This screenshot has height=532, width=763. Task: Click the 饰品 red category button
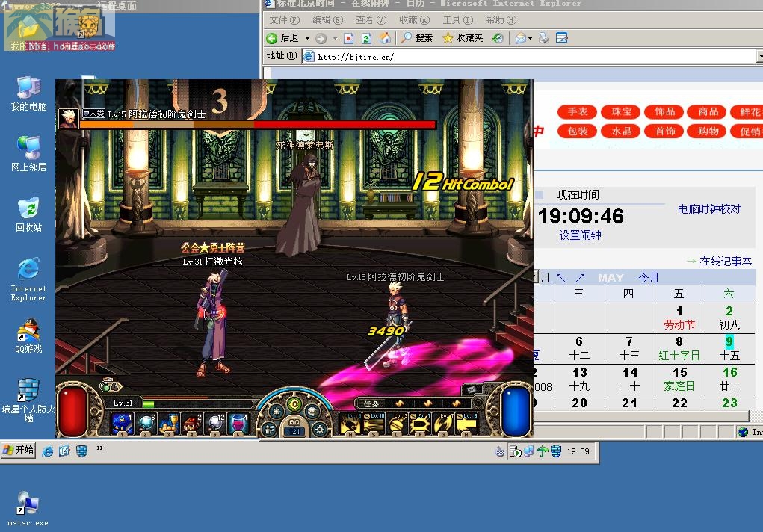pyautogui.click(x=664, y=112)
